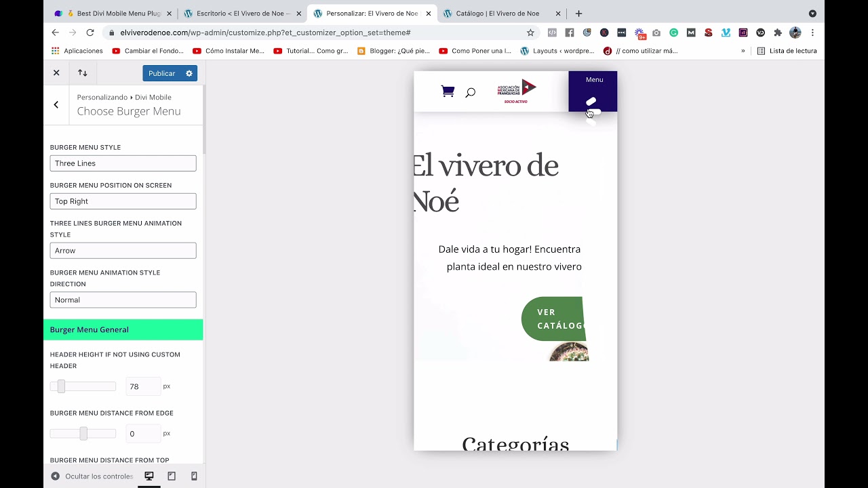Viewport: 868px width, 488px height.
Task: Click the Ocultar los controles collapse arrow
Action: 56,476
